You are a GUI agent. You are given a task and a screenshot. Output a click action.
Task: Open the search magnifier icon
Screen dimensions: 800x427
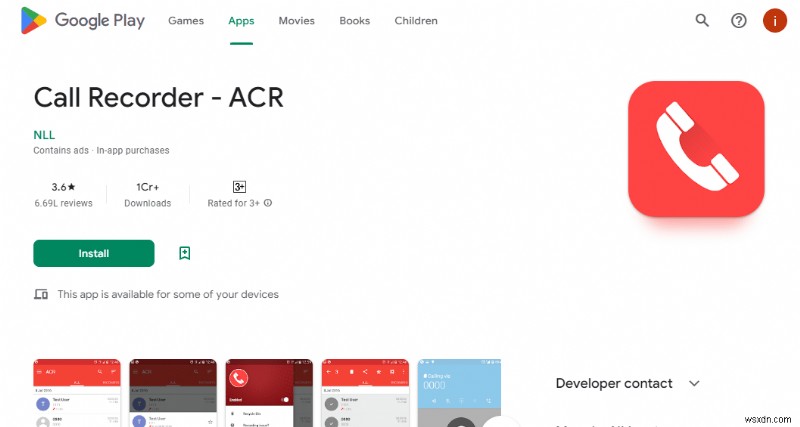(x=702, y=21)
